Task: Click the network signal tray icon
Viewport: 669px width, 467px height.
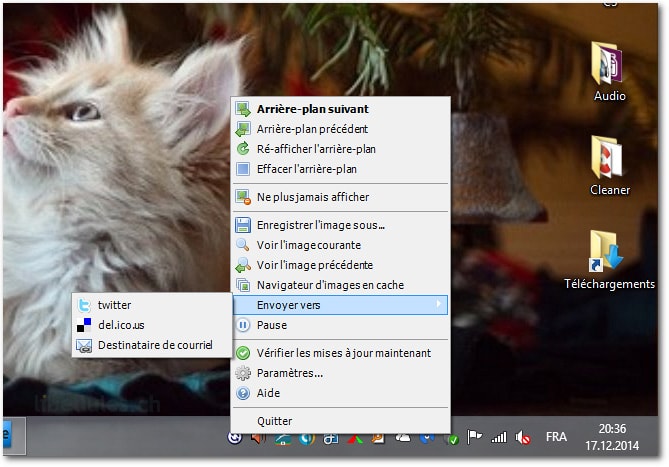Action: point(499,437)
